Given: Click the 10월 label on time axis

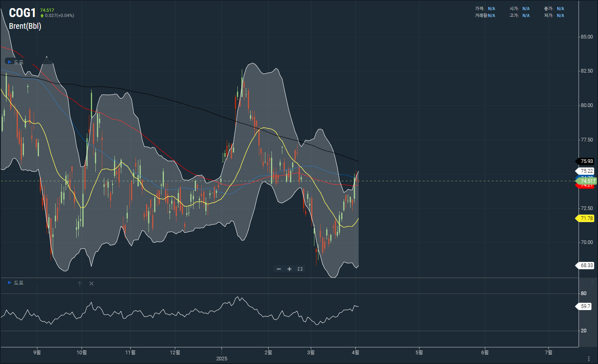Looking at the screenshot, I should click(x=82, y=353).
